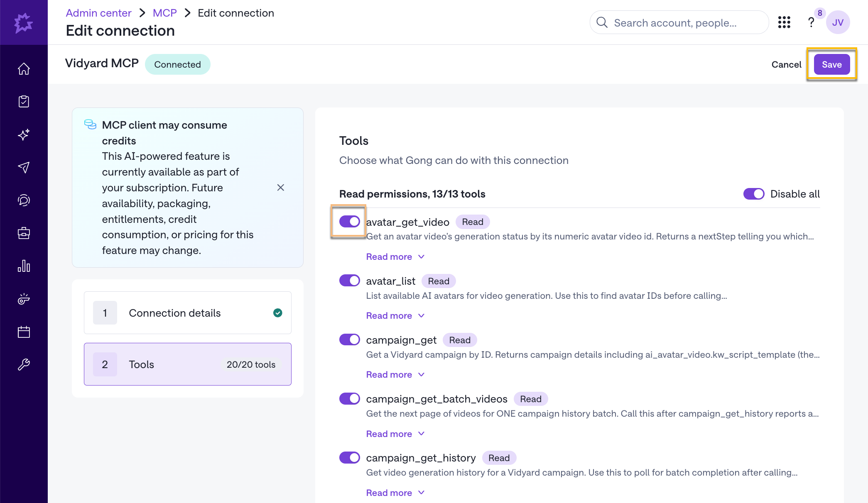Open the calendar sidebar icon
Viewport: 868px width, 503px height.
click(24, 332)
